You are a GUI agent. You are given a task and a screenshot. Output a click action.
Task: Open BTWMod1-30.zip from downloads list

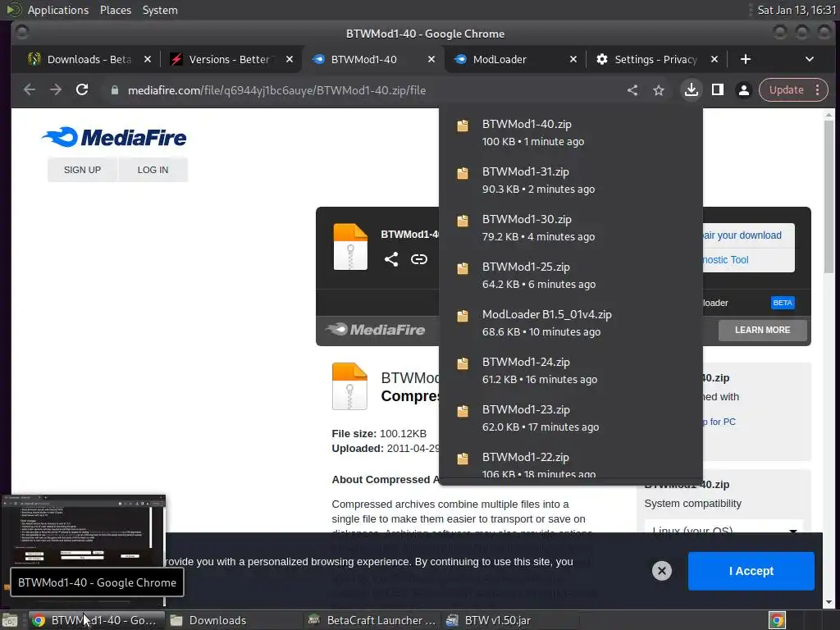pyautogui.click(x=571, y=228)
